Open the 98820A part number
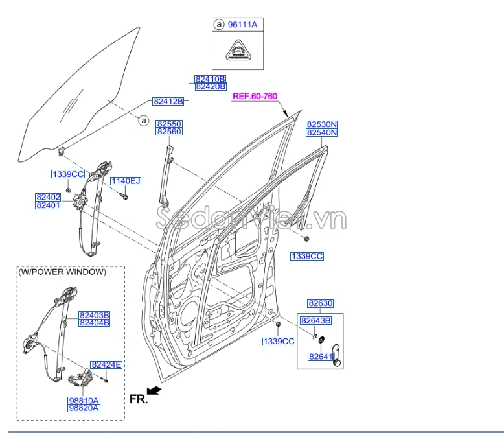504x433 pixels. click(84, 408)
